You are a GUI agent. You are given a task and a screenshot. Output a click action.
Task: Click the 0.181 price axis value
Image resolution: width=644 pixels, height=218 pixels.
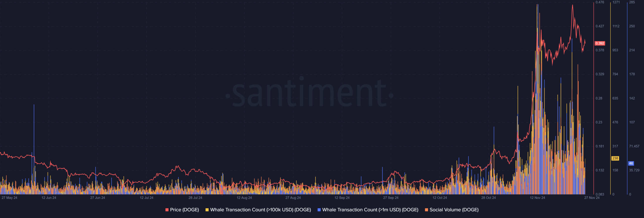tap(600, 146)
